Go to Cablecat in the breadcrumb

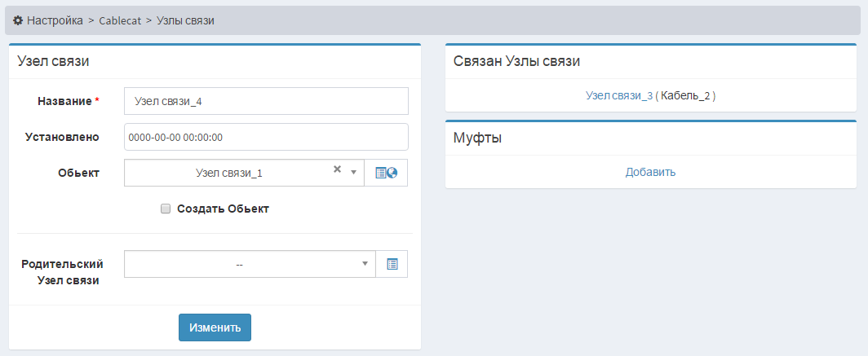(x=120, y=20)
